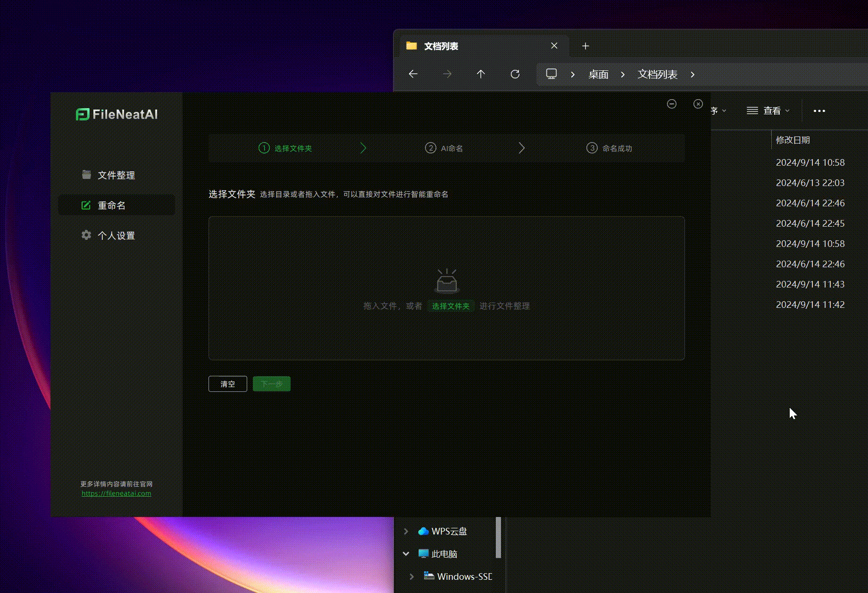Minimize the FileNeatAI window

[x=672, y=104]
